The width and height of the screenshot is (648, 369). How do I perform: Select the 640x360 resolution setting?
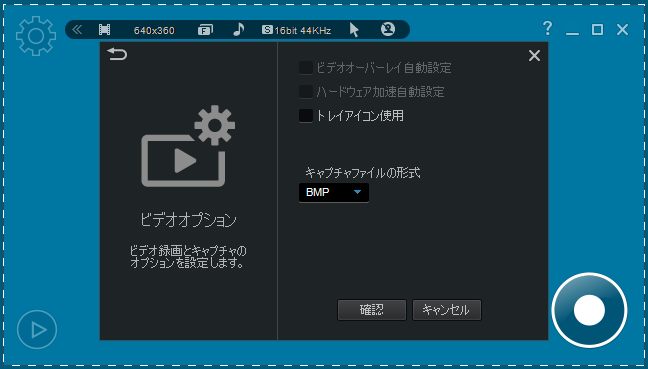pyautogui.click(x=154, y=30)
